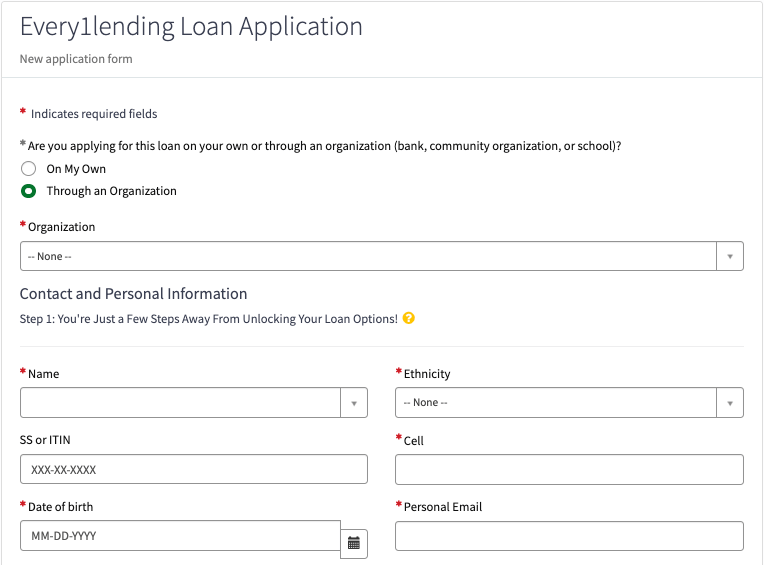Click the Ethnicity field label
764x565 pixels.
coord(427,374)
